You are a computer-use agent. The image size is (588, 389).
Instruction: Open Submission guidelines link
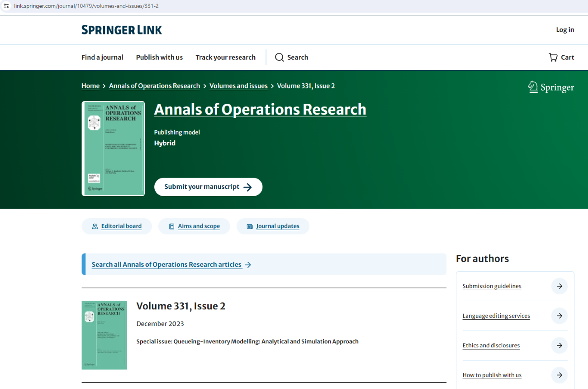(492, 286)
